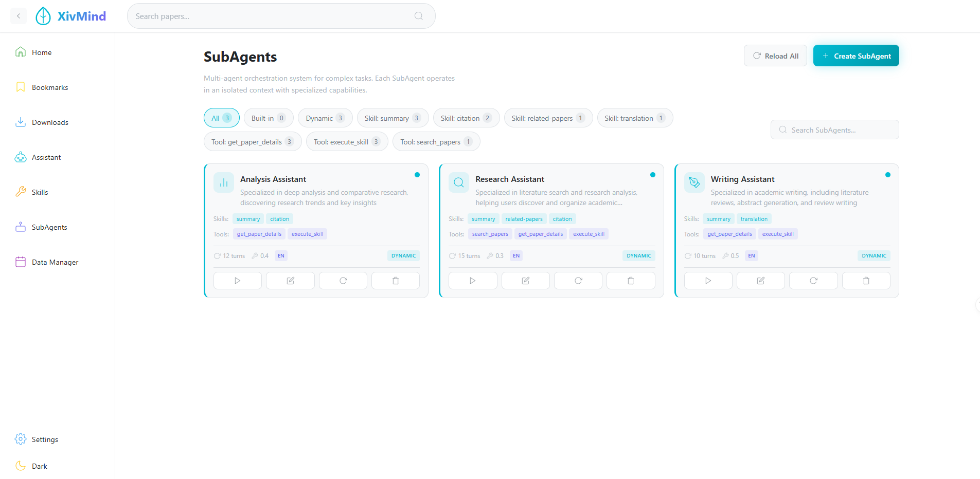The width and height of the screenshot is (980, 479).
Task: Click the SubAgents sidebar icon
Action: pos(21,227)
